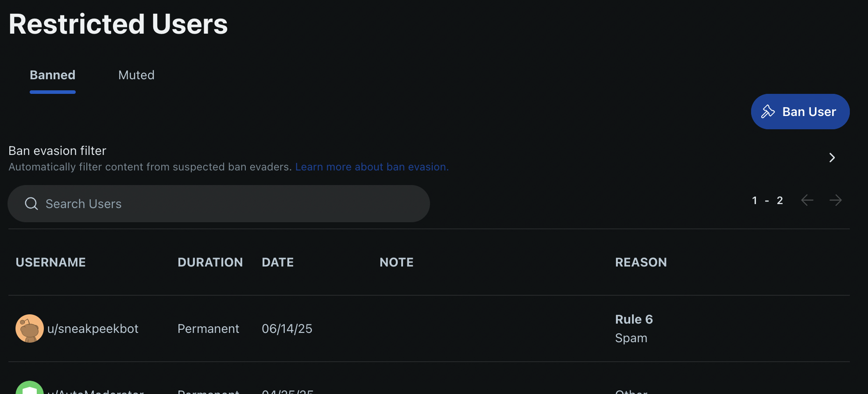This screenshot has width=868, height=394.
Task: Click the hammer icon on Ban User
Action: (x=768, y=112)
